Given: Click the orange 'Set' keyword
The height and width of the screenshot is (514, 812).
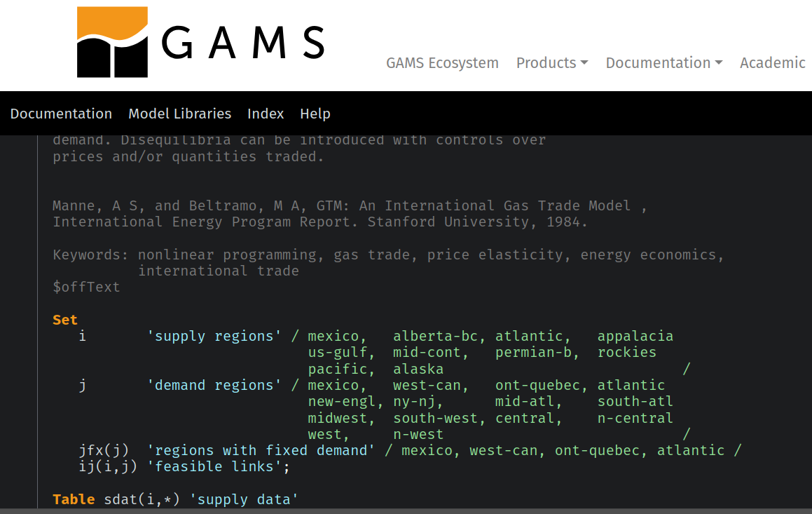Looking at the screenshot, I should pos(64,320).
